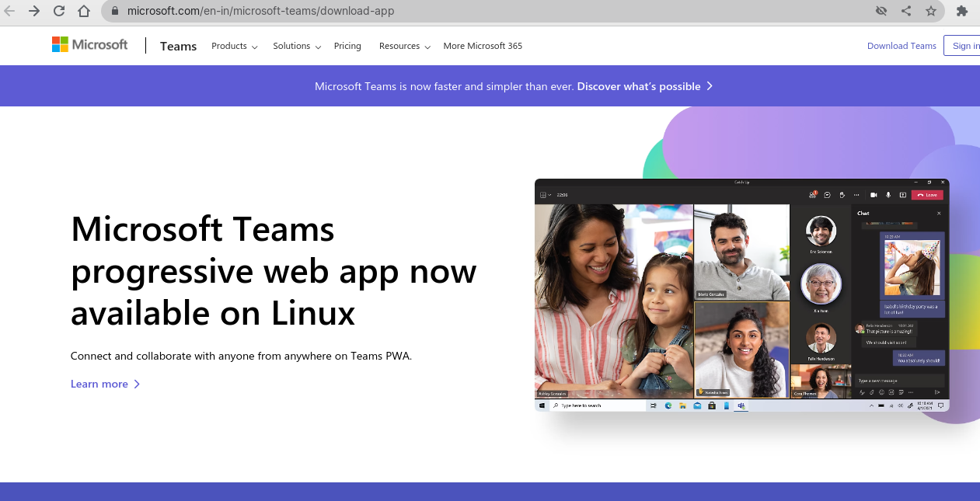Screen dimensions: 980x501
Task: Open the extensions puzzle-piece icon
Action: 964,11
